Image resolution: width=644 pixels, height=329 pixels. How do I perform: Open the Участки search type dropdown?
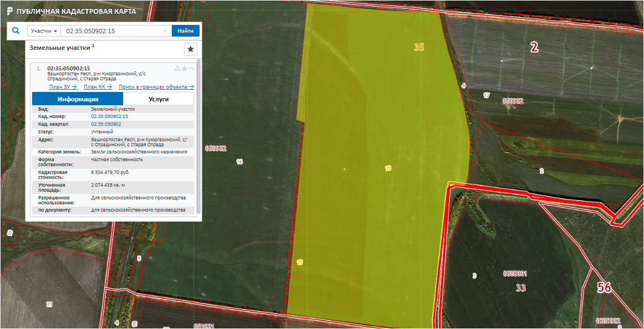point(44,31)
